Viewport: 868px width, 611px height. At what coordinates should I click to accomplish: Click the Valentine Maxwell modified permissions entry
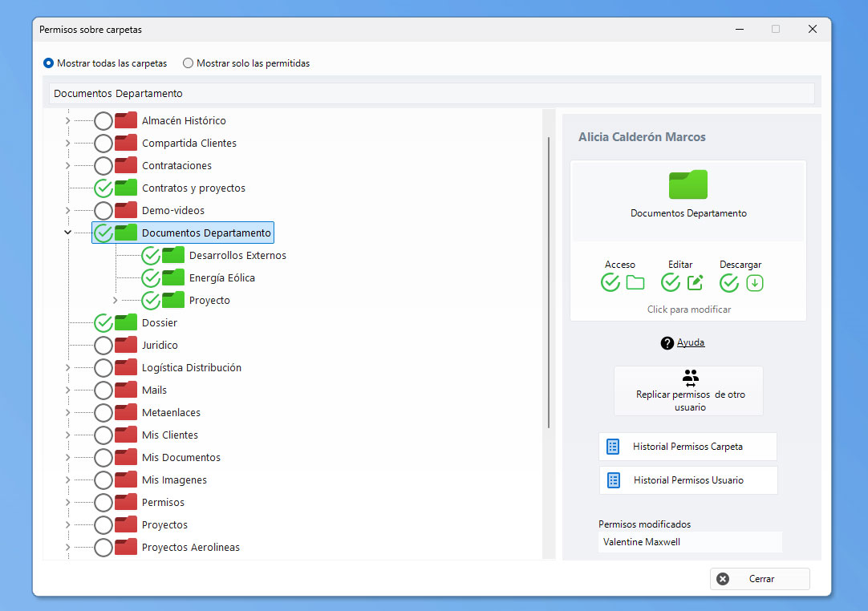coord(690,542)
